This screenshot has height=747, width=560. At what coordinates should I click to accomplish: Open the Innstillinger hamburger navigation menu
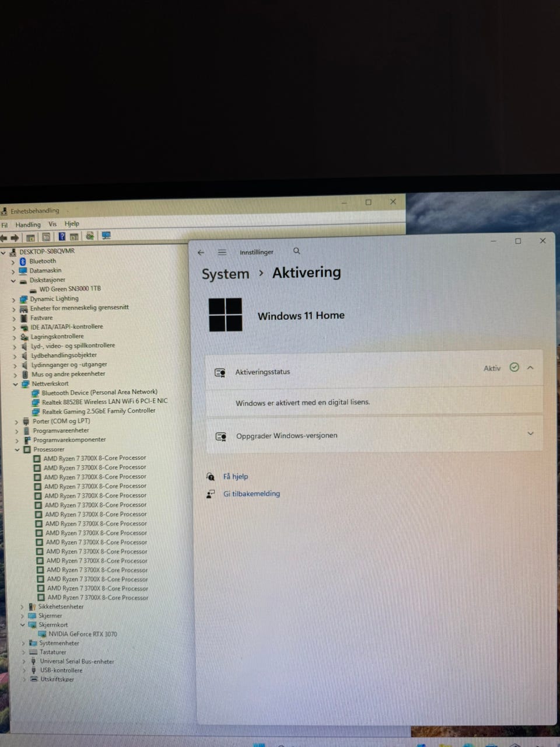[222, 252]
